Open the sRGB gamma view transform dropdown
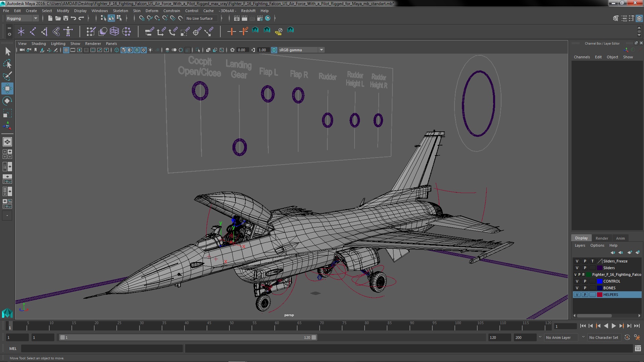The image size is (644, 362). pyautogui.click(x=321, y=50)
